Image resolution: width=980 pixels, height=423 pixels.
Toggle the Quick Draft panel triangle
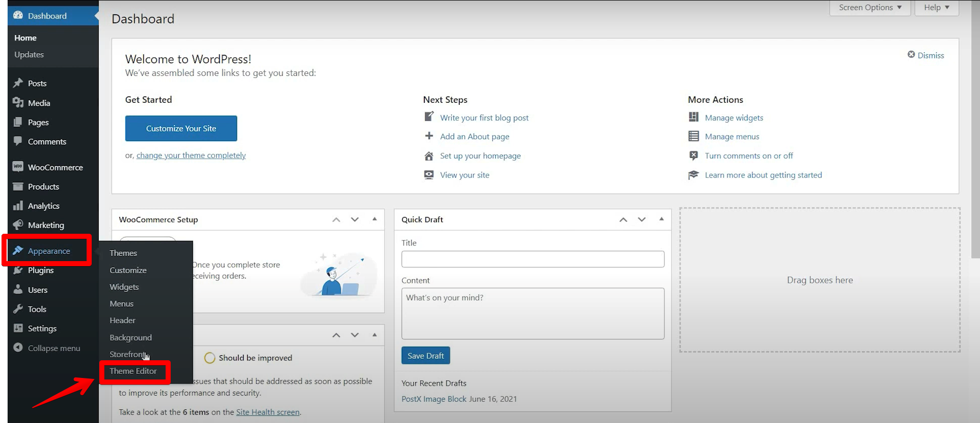661,219
